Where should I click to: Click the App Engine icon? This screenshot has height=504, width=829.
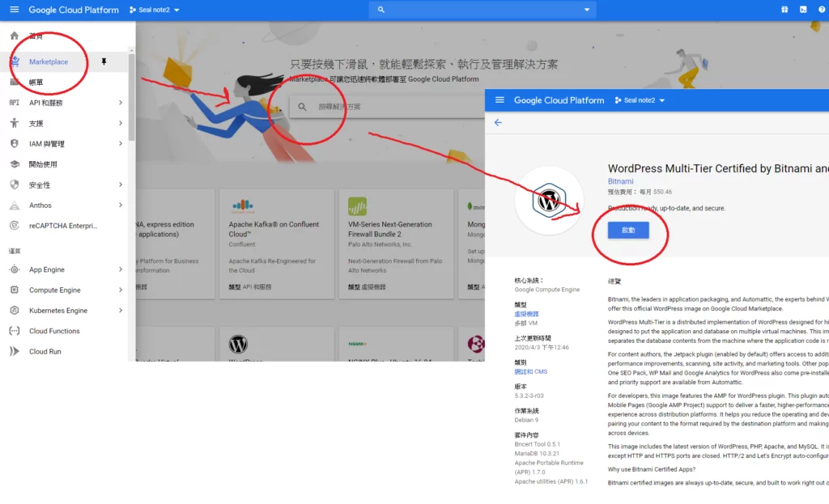[15, 269]
